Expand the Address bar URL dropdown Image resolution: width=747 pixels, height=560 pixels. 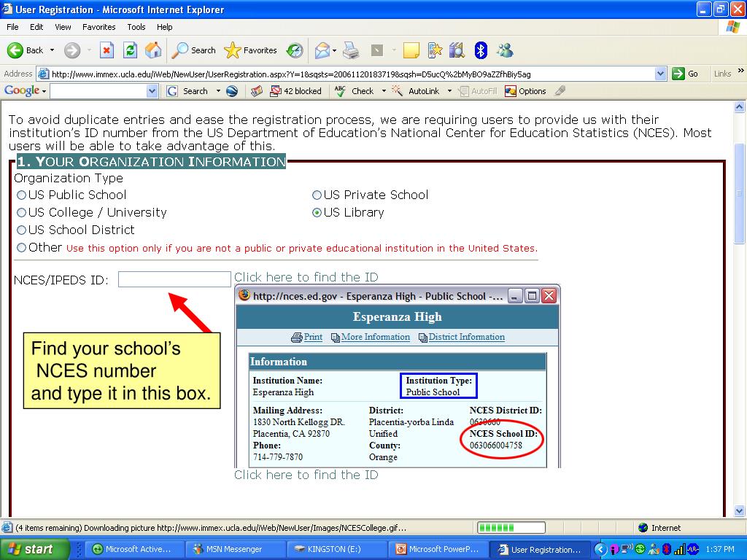660,74
